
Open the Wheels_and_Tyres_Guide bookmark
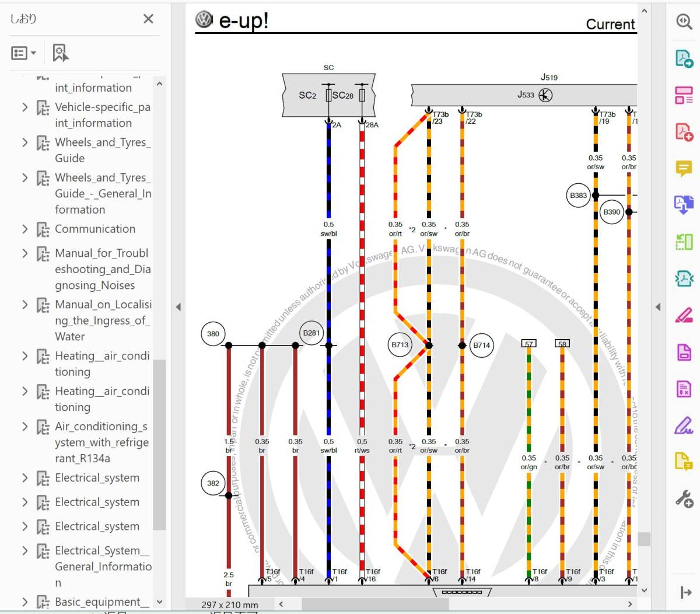[x=103, y=150]
